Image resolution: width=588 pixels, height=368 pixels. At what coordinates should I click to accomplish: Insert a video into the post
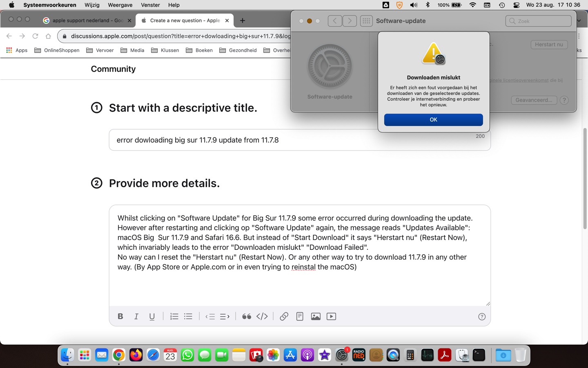tap(331, 316)
